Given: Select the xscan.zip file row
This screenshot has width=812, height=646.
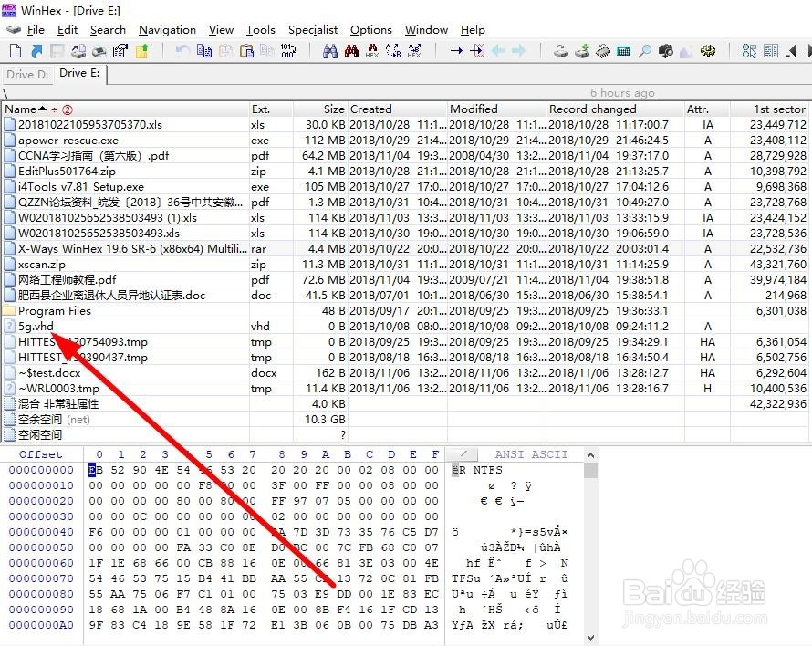Looking at the screenshot, I should coord(405,265).
